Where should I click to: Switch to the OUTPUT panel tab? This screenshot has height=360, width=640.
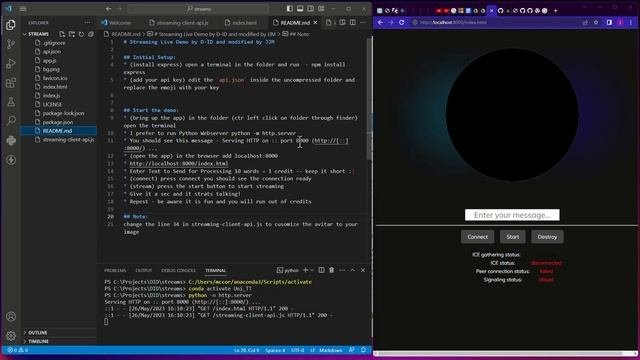tap(143, 270)
